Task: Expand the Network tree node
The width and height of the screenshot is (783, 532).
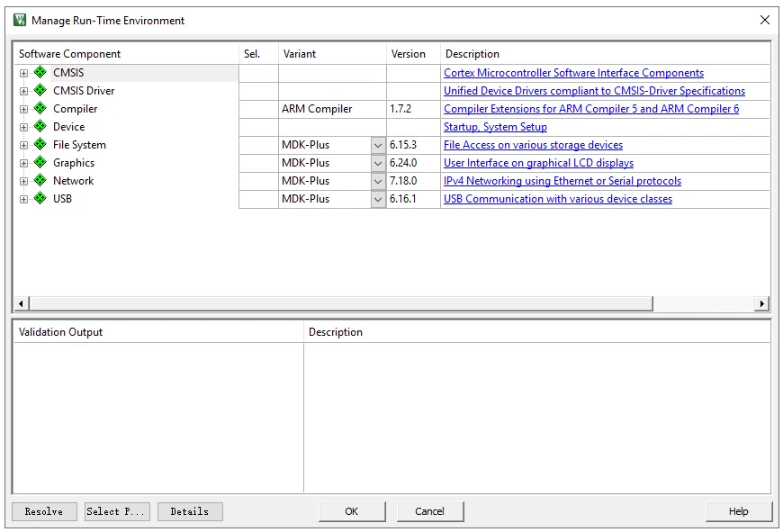Action: click(23, 181)
